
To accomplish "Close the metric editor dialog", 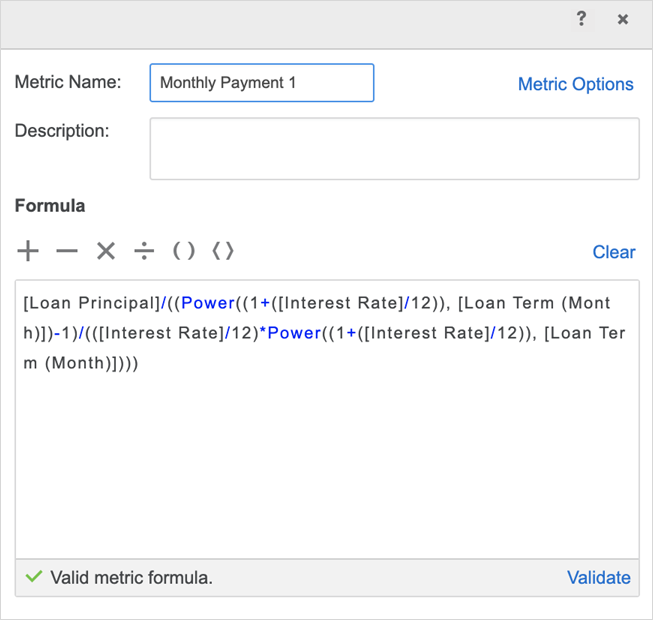I will pyautogui.click(x=623, y=19).
